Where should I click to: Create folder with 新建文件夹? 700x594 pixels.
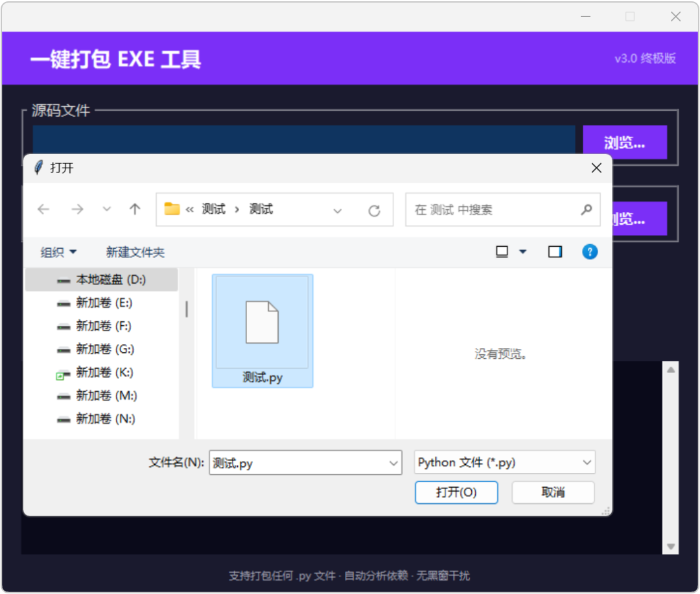coord(135,252)
